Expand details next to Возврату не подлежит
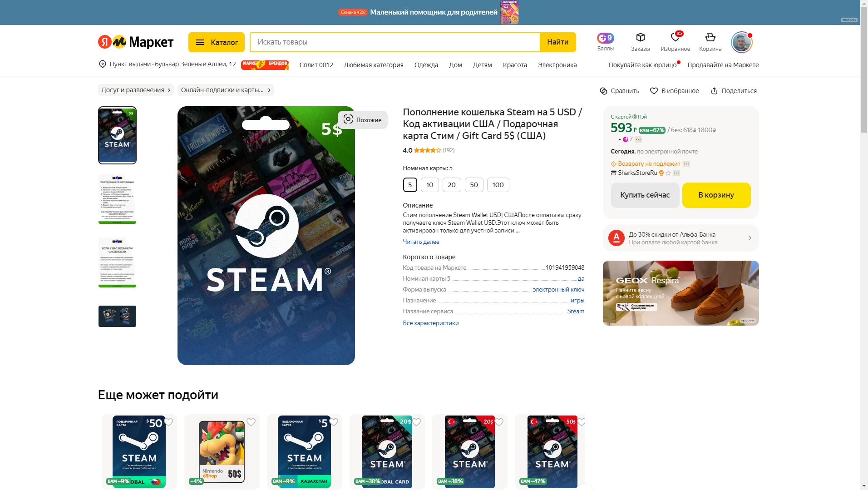The image size is (868, 490). [x=686, y=164]
